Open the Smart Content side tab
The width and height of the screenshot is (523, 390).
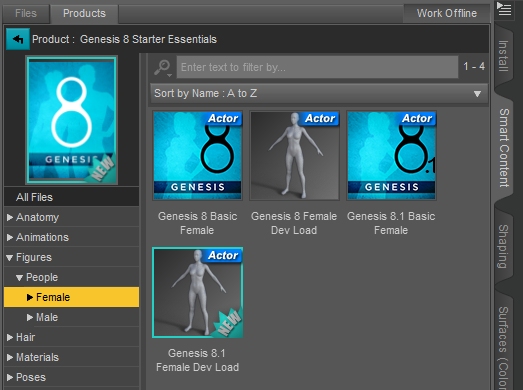(504, 148)
